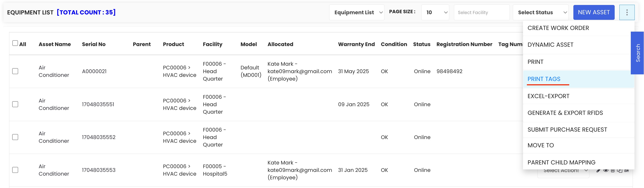Viewport: 644px width, 188px height.
Task: Click serial number 17048035553
Action: (99, 170)
